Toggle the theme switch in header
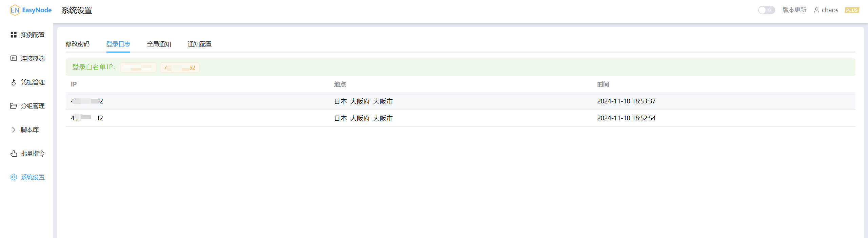 (x=766, y=10)
